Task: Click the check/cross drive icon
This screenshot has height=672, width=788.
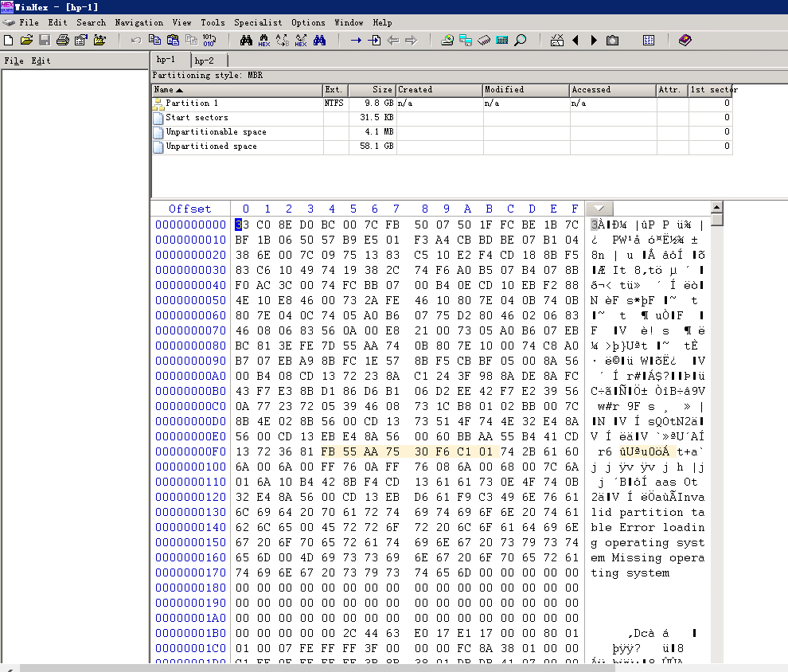Action: 557,41
